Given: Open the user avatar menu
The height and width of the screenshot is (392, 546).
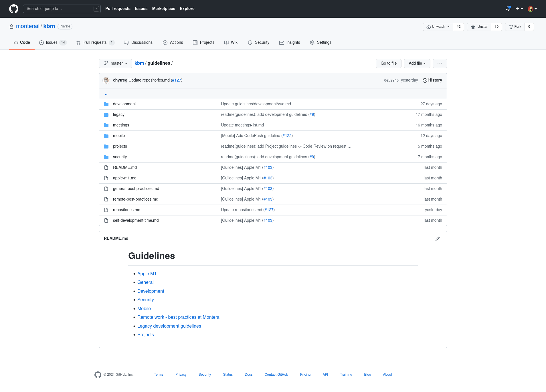Looking at the screenshot, I should (532, 9).
